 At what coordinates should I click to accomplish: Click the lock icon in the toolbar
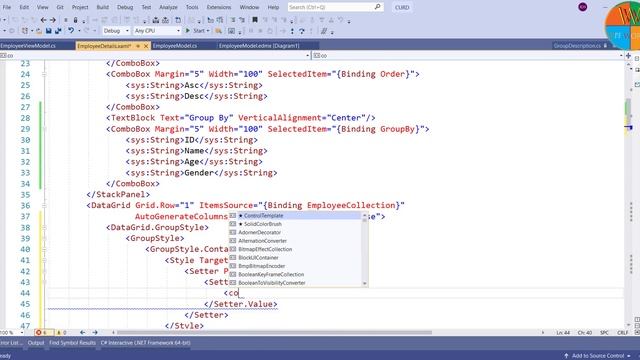click(x=76, y=20)
